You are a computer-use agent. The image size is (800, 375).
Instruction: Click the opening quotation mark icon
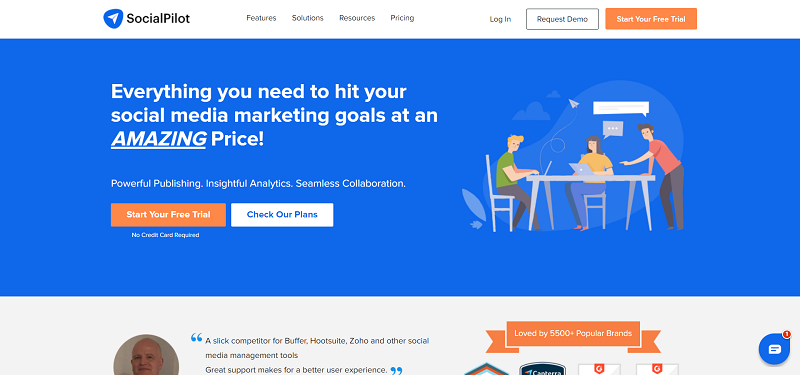(x=196, y=337)
